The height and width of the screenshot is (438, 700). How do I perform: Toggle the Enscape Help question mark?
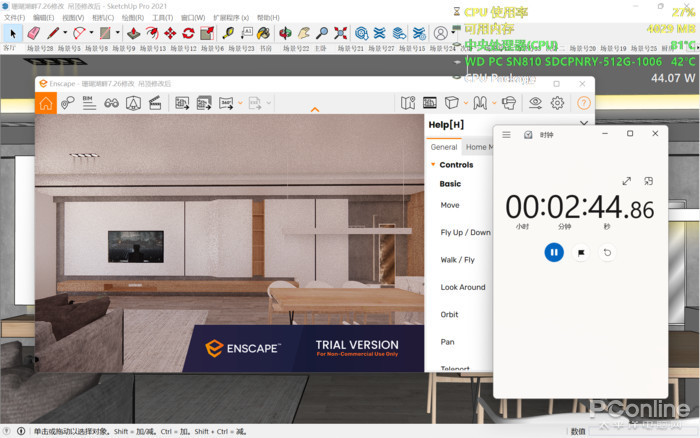(583, 103)
